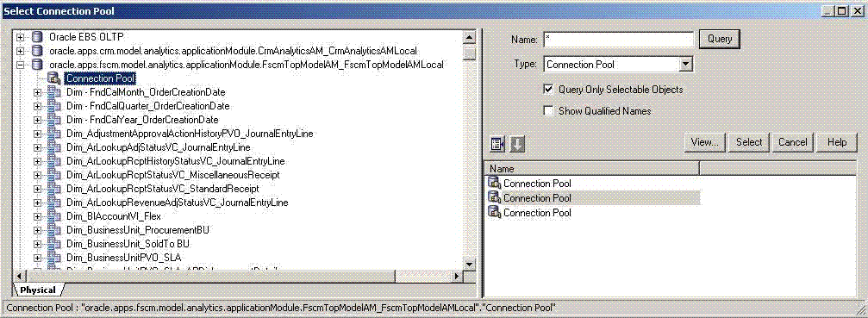Select Dim_AdjustmentApprovalActionHistoryPVO_JournalEntryLine label
Viewport: 868px width, 318px height.
pos(190,134)
